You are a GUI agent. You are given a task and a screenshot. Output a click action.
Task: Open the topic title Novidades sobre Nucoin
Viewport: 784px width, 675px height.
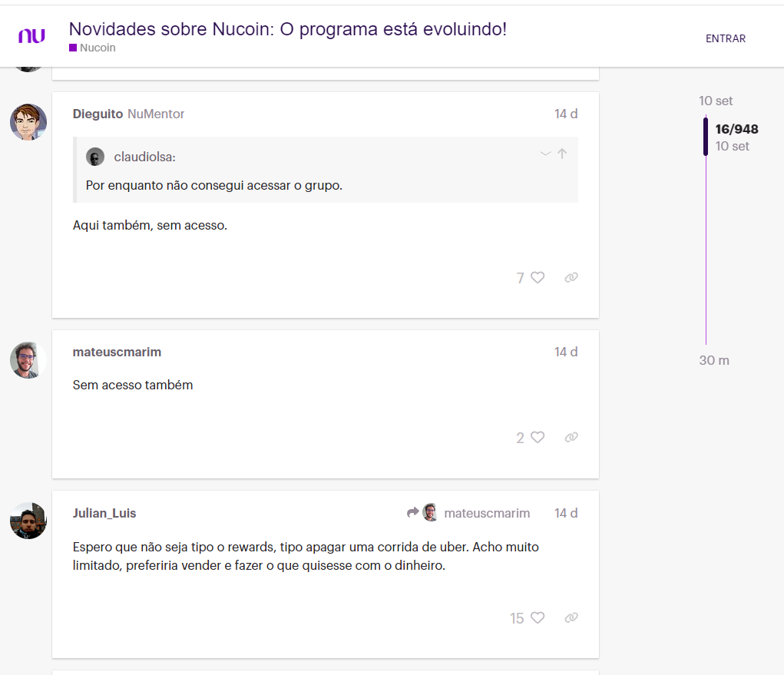pyautogui.click(x=287, y=29)
